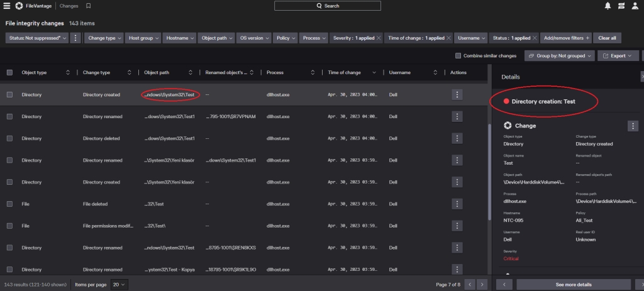Tick the select-all checkbox in table header
The width and height of the screenshot is (644, 291).
click(x=9, y=73)
